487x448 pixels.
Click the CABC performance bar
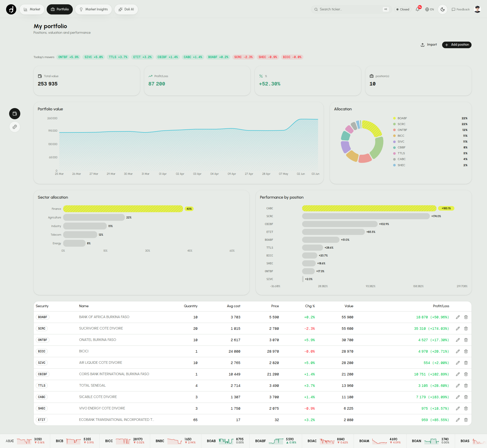pyautogui.click(x=369, y=208)
